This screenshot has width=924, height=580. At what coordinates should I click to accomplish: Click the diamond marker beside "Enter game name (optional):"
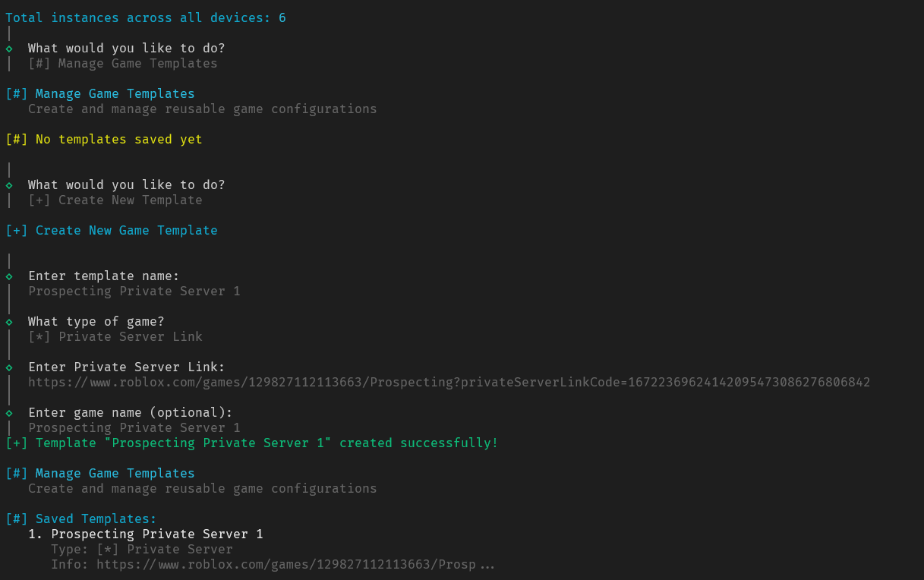(9, 413)
